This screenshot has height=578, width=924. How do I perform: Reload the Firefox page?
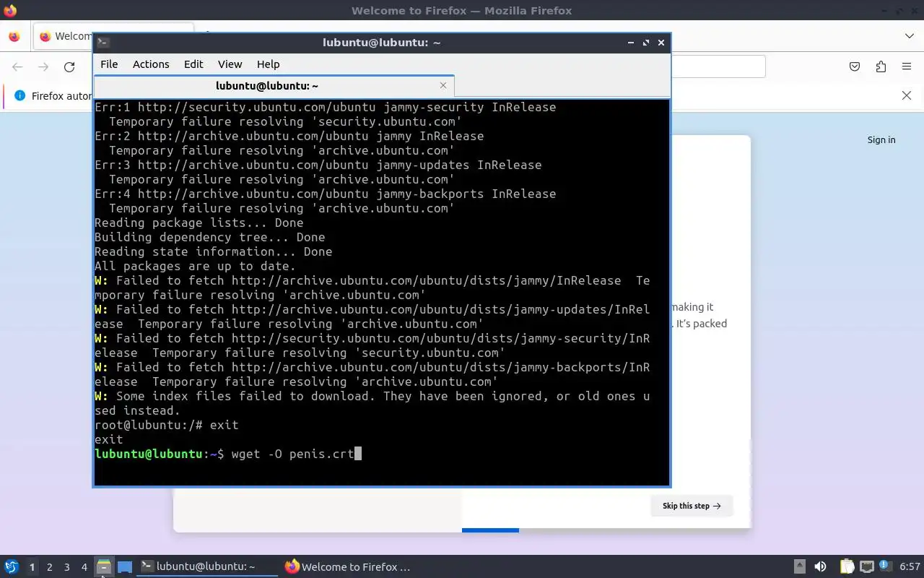[69, 66]
